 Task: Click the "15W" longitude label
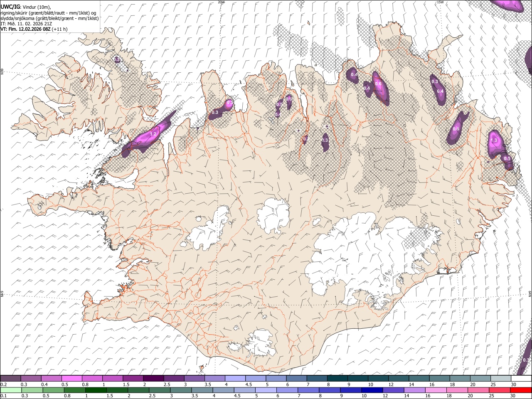tap(440, 2)
